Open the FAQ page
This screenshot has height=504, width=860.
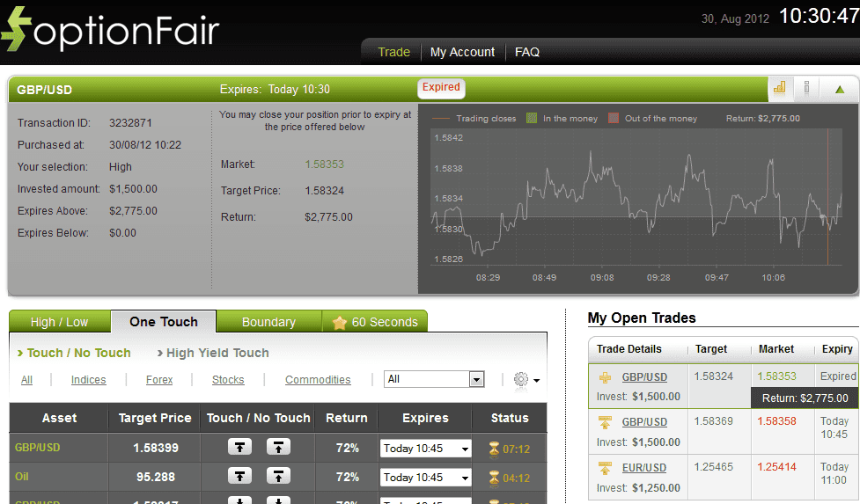pyautogui.click(x=527, y=52)
